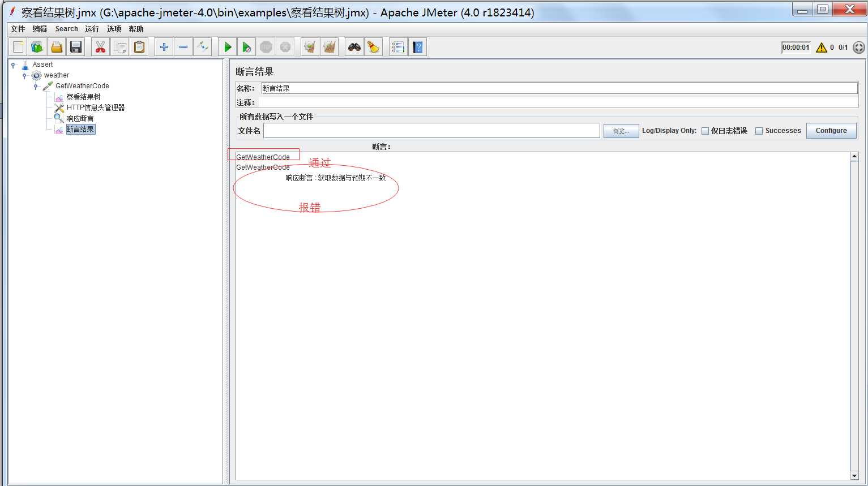Click the 文件名 filename input field
Screen dimensions: 868x486
[x=431, y=131]
